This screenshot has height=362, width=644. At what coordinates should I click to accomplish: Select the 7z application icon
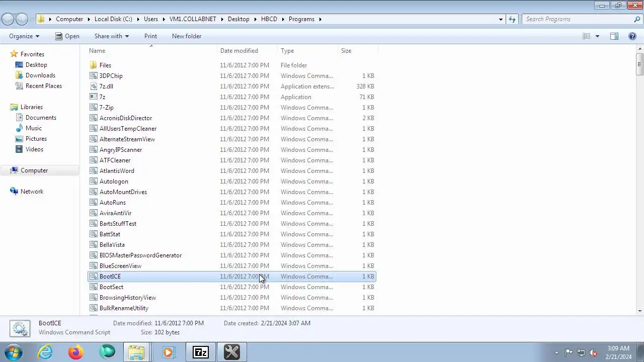pyautogui.click(x=93, y=97)
